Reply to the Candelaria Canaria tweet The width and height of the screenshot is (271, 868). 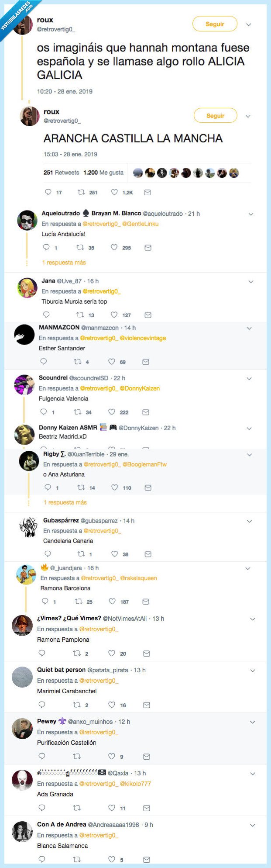(x=48, y=554)
